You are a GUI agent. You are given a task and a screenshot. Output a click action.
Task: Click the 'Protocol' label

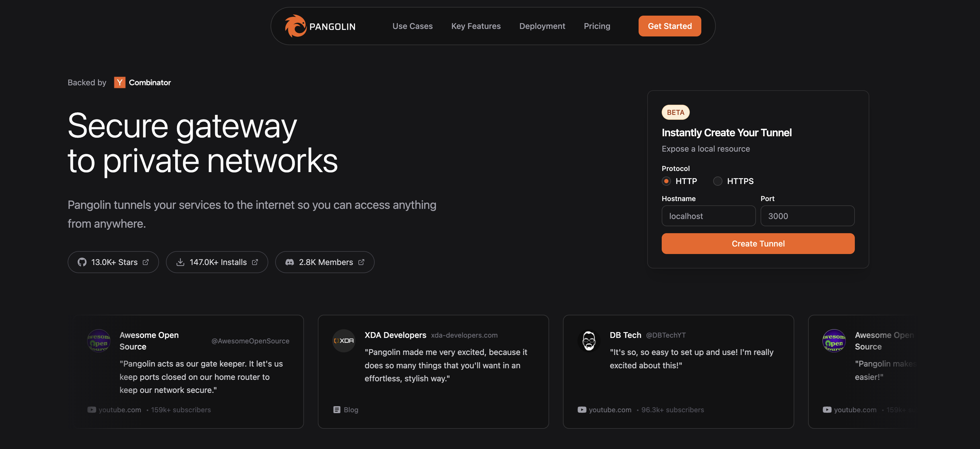(675, 168)
